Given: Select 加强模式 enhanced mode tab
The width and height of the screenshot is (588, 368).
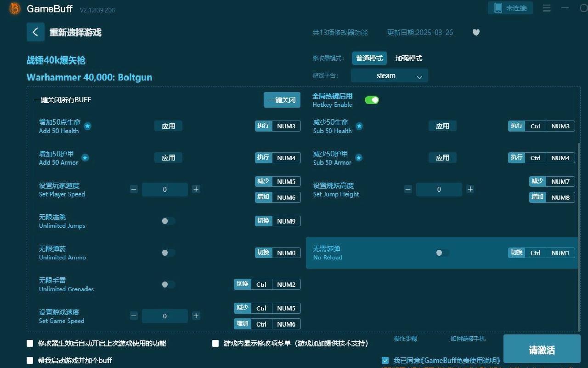Looking at the screenshot, I should tap(409, 58).
